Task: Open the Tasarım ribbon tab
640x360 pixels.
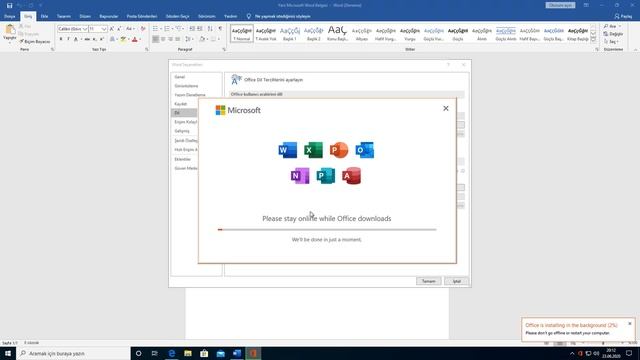Action: pyautogui.click(x=64, y=16)
